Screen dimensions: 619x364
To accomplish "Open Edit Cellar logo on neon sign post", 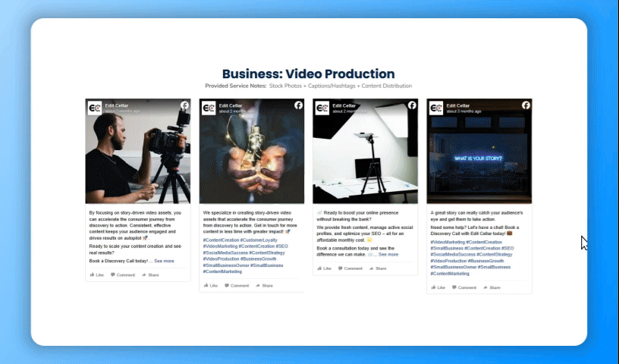I will 436,108.
